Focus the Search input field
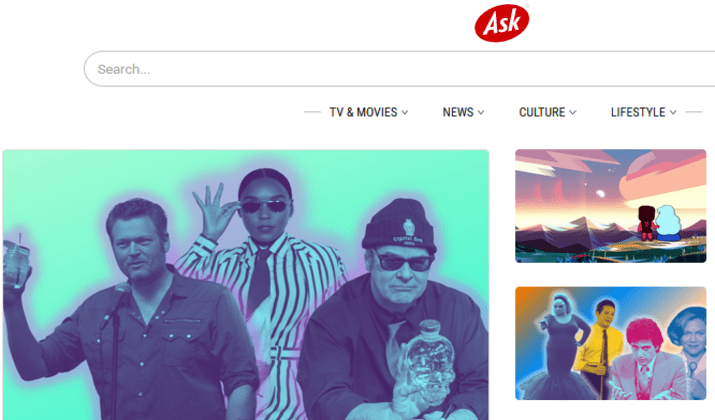Image resolution: width=715 pixels, height=420 pixels. [399, 69]
